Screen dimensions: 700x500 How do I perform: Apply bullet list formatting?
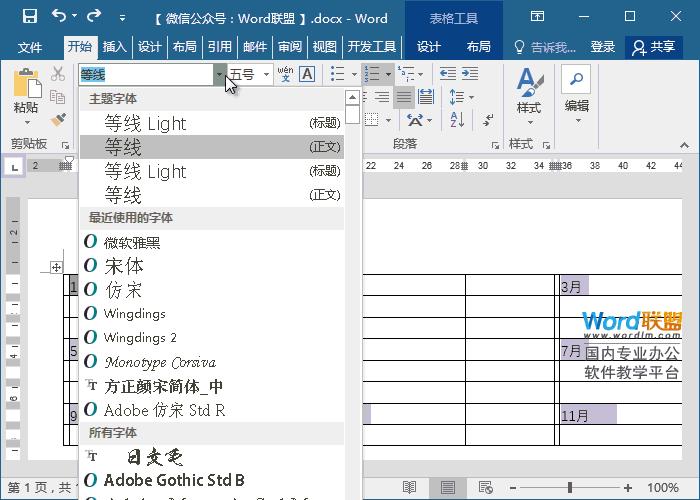pos(338,74)
